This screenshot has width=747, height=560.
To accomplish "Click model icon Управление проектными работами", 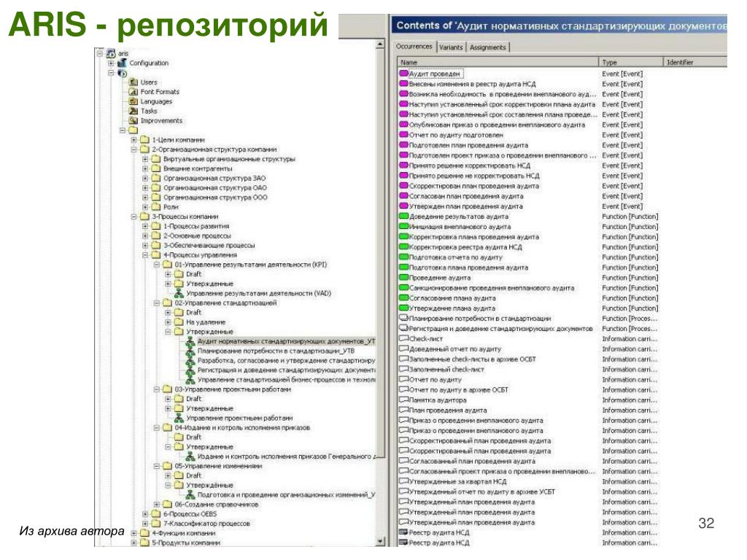I will pos(179,418).
